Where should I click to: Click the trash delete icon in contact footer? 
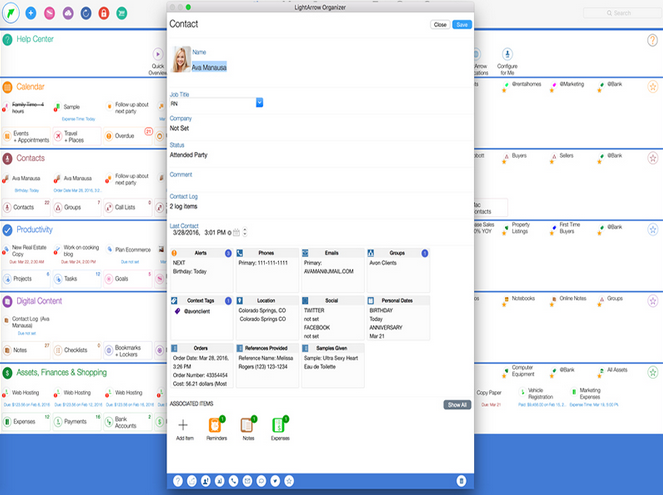coord(461,481)
